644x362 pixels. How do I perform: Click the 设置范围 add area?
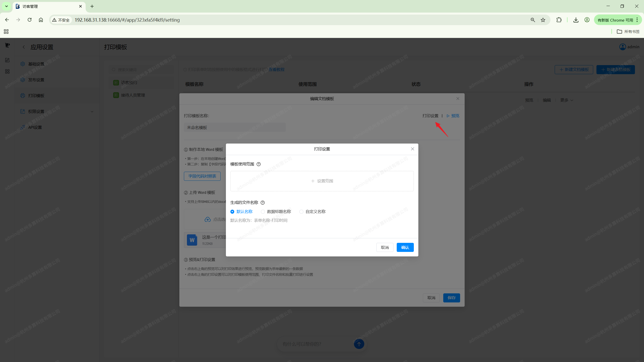point(322,181)
